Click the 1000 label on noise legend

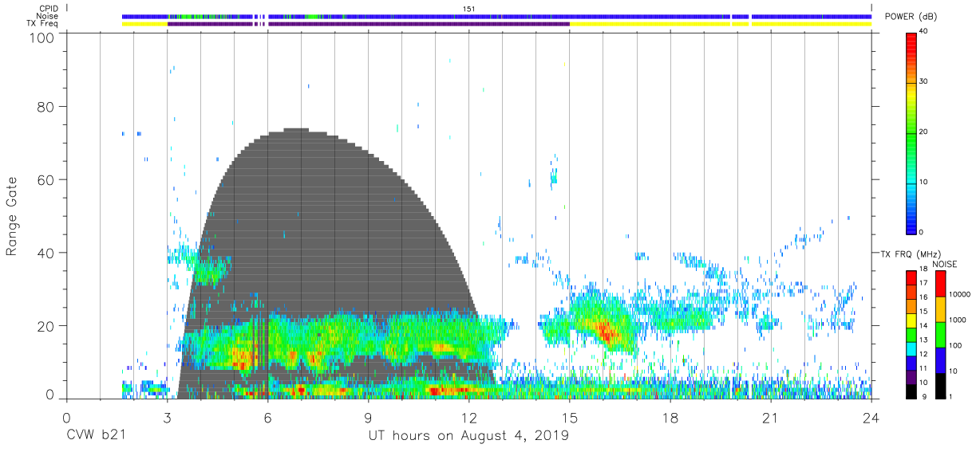pyautogui.click(x=959, y=320)
